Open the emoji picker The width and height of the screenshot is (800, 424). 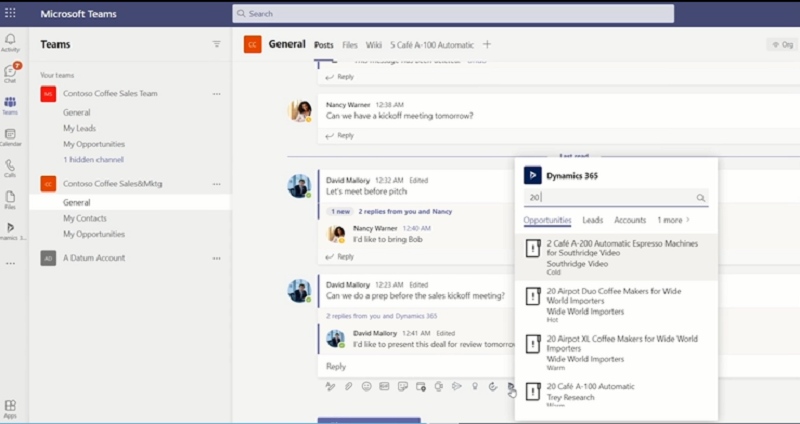[x=366, y=386]
